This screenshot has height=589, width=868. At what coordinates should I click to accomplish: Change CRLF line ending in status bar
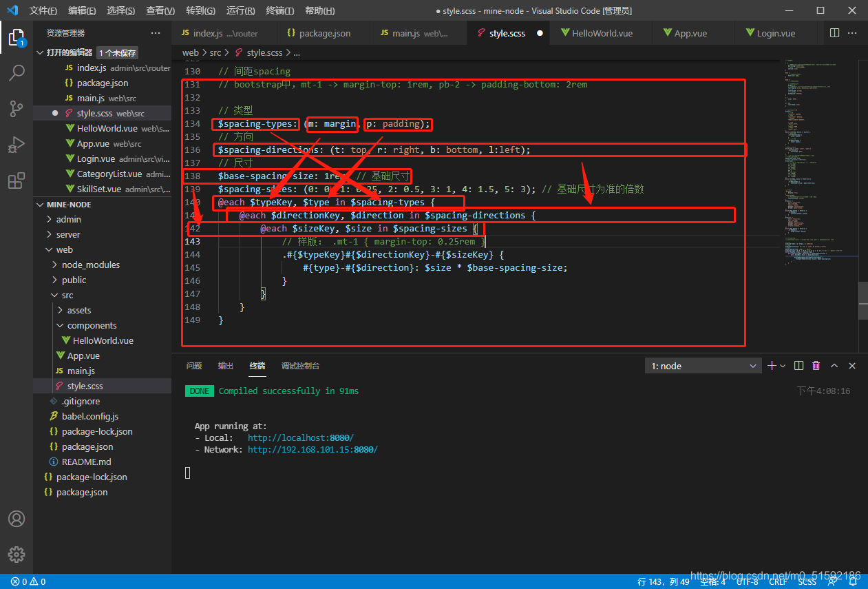click(778, 582)
